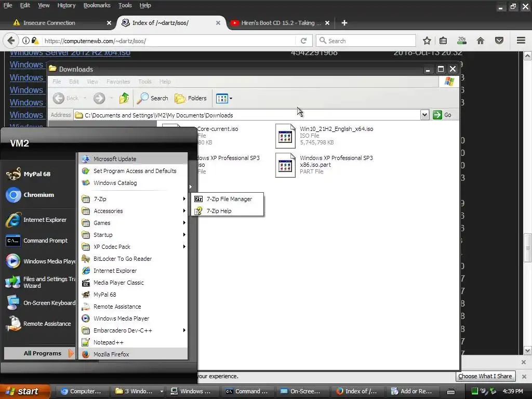Go to browser home page
Image resolution: width=532 pixels, height=399 pixels.
tap(481, 41)
